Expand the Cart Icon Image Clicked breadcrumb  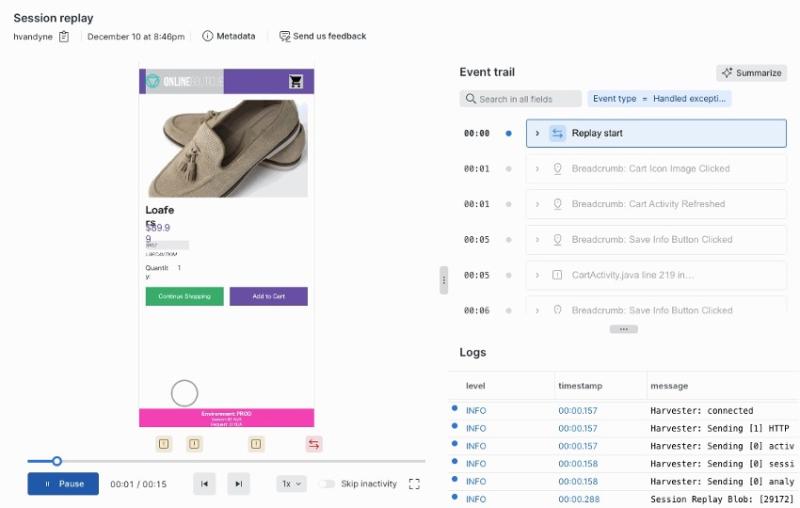tap(538, 169)
